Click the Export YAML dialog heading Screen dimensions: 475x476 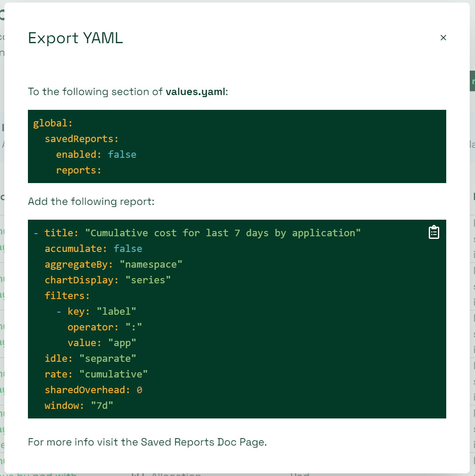pos(75,38)
